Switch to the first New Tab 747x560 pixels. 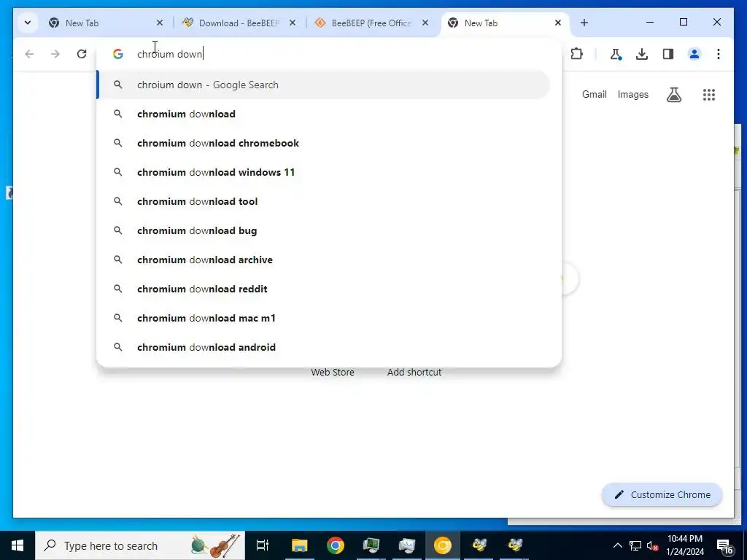106,23
